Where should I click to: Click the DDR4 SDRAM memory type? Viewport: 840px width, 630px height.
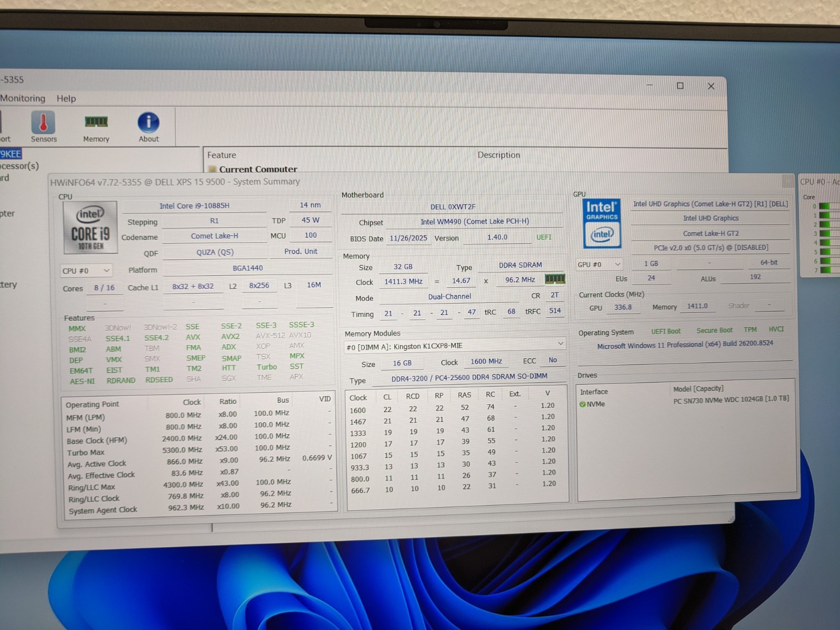click(x=520, y=265)
